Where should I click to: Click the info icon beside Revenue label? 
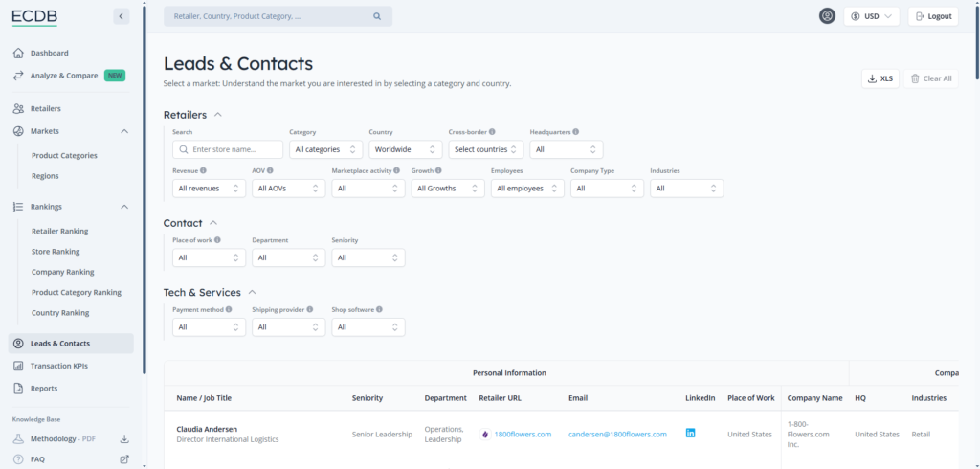204,170
